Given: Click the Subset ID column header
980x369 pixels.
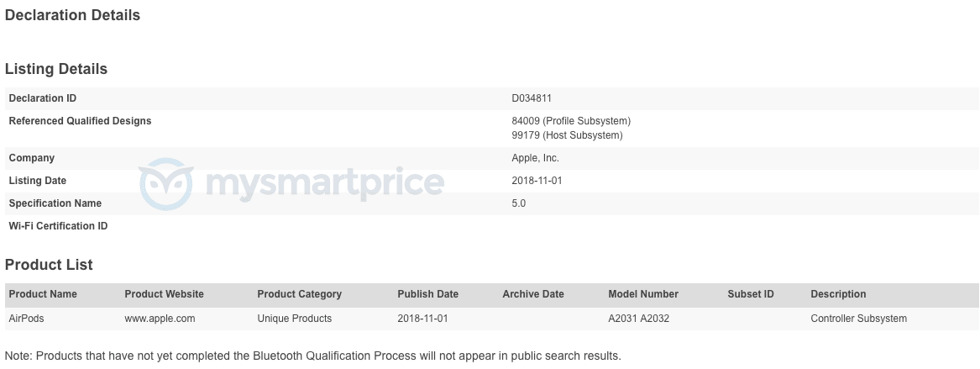Looking at the screenshot, I should pos(751,294).
